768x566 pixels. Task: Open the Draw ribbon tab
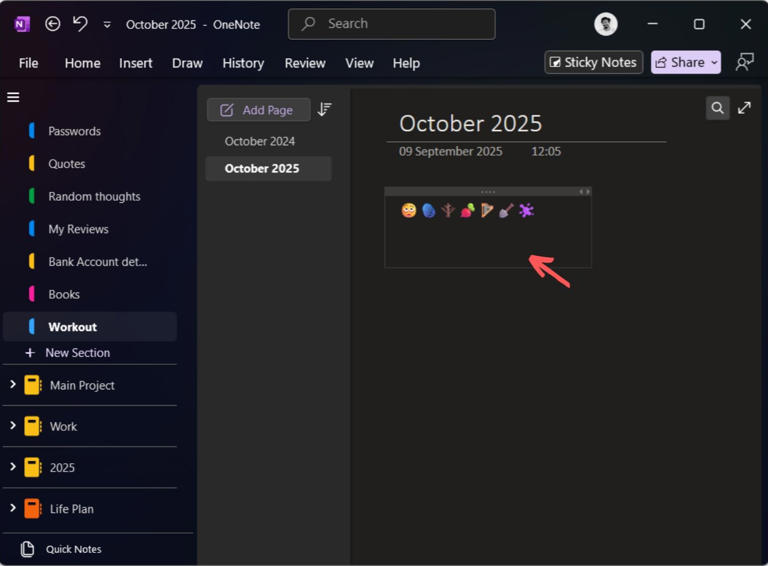pos(187,63)
